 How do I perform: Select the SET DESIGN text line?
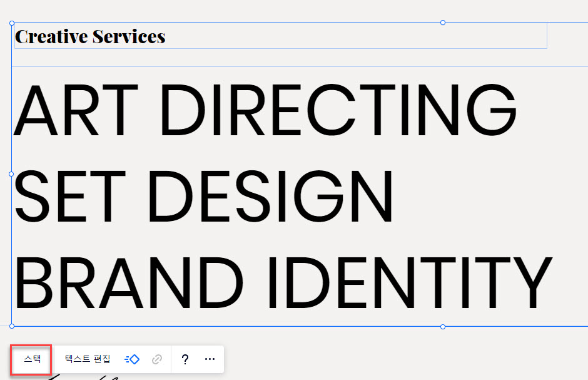(204, 196)
